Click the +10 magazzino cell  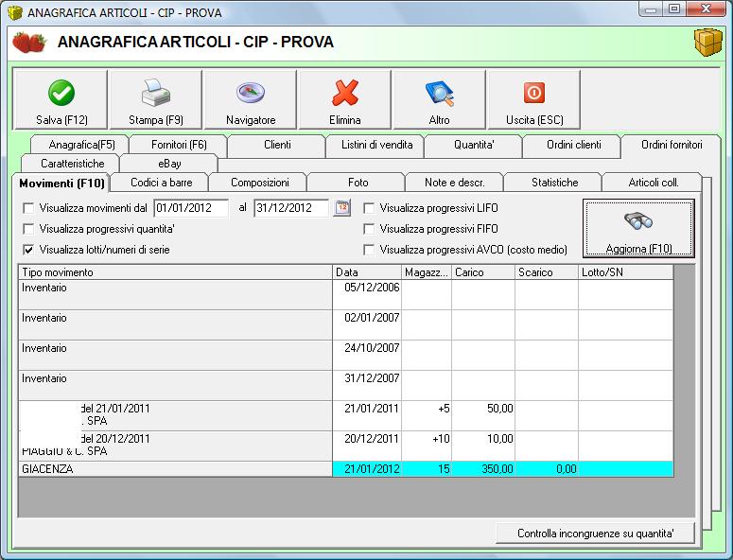(x=427, y=446)
